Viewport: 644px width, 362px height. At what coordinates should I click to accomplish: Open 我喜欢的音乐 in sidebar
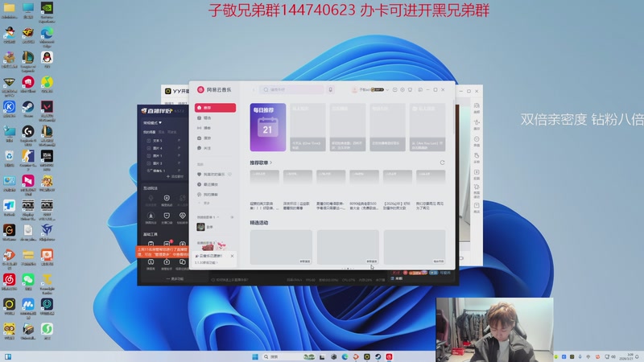click(211, 175)
